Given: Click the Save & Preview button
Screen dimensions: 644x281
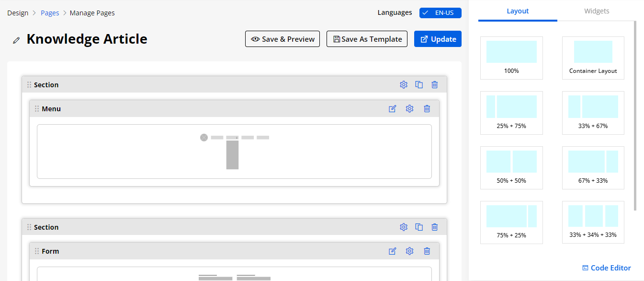Looking at the screenshot, I should click(283, 39).
